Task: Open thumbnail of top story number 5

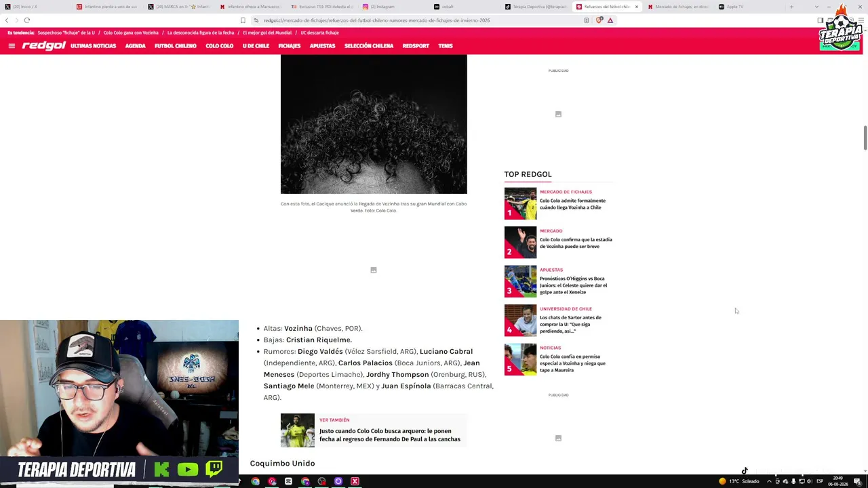Action: tap(520, 359)
